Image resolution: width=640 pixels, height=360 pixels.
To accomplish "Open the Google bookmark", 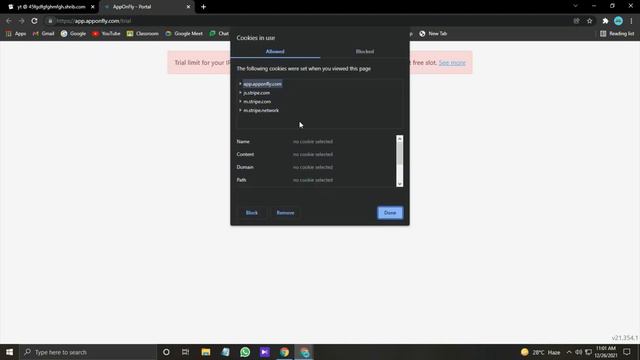I will 73,33.
